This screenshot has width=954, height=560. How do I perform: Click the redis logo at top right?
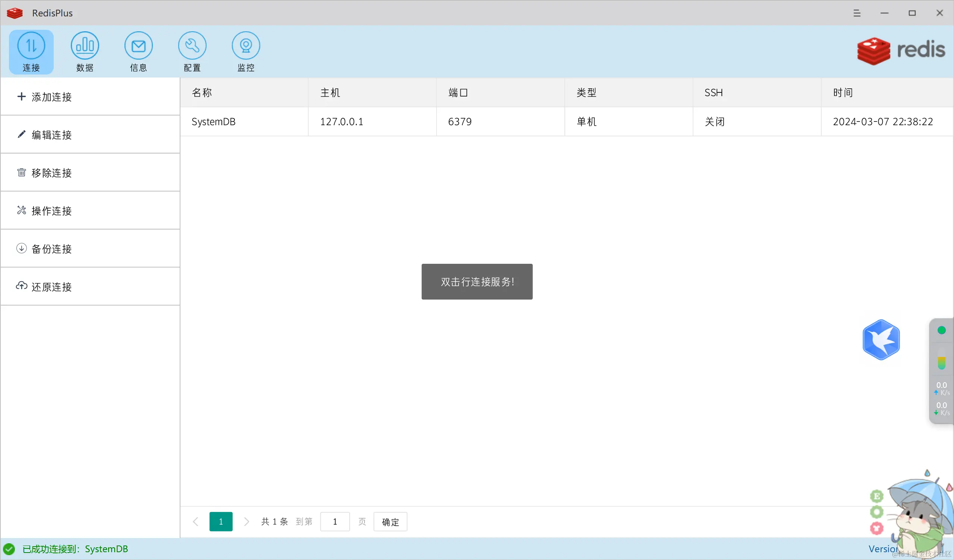point(901,51)
